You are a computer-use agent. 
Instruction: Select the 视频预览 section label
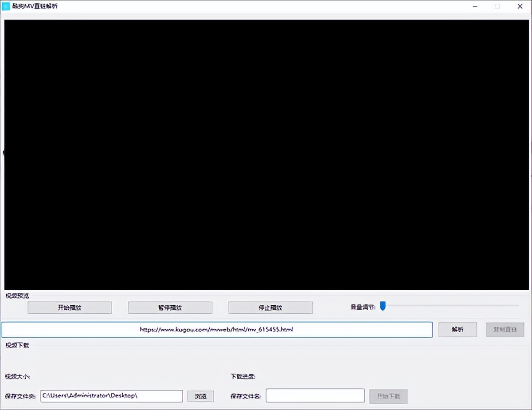(16, 296)
